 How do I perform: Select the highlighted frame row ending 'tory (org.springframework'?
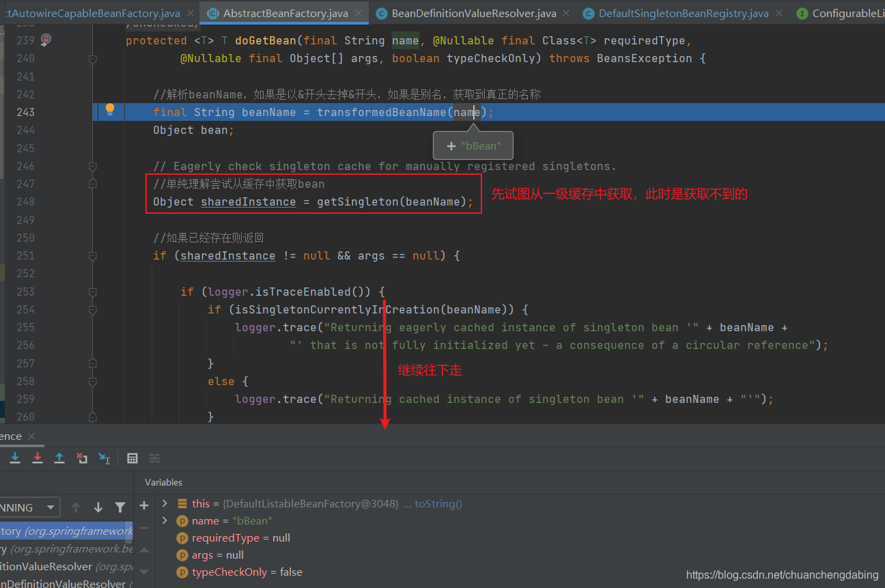tap(66, 531)
